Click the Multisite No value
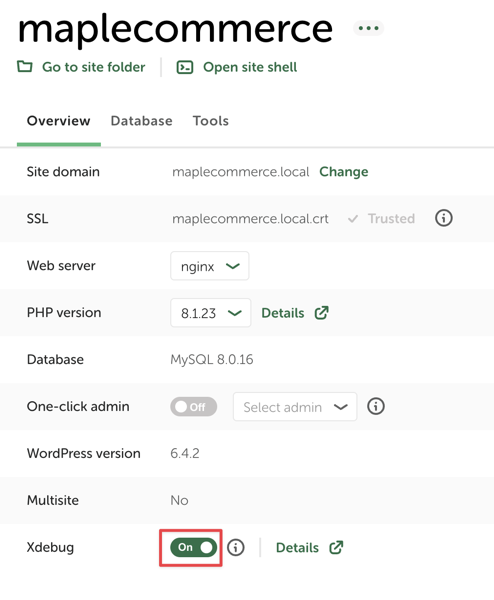The image size is (494, 600). click(179, 501)
